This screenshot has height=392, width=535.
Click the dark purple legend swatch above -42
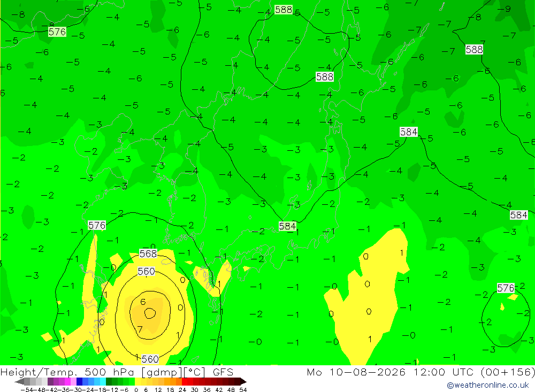(x=50, y=381)
